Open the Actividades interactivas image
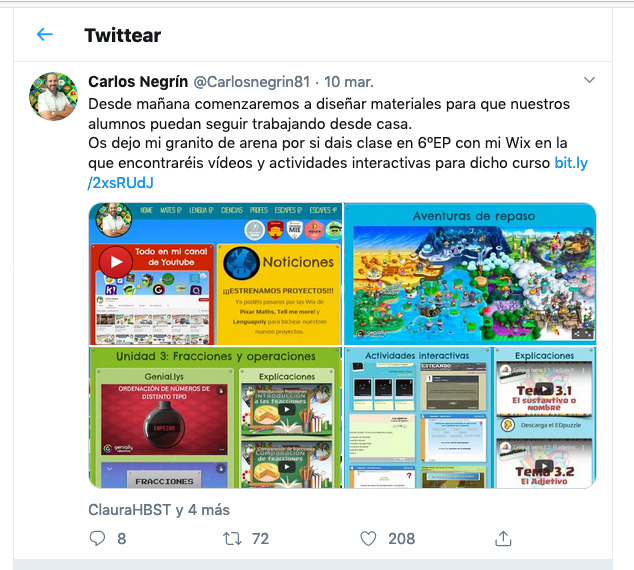 click(x=470, y=418)
